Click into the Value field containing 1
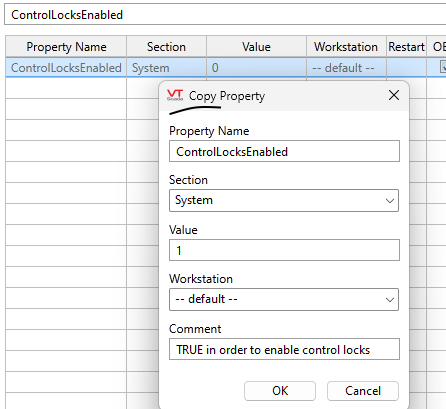Viewport: 446px width, 409px height. coord(284,250)
